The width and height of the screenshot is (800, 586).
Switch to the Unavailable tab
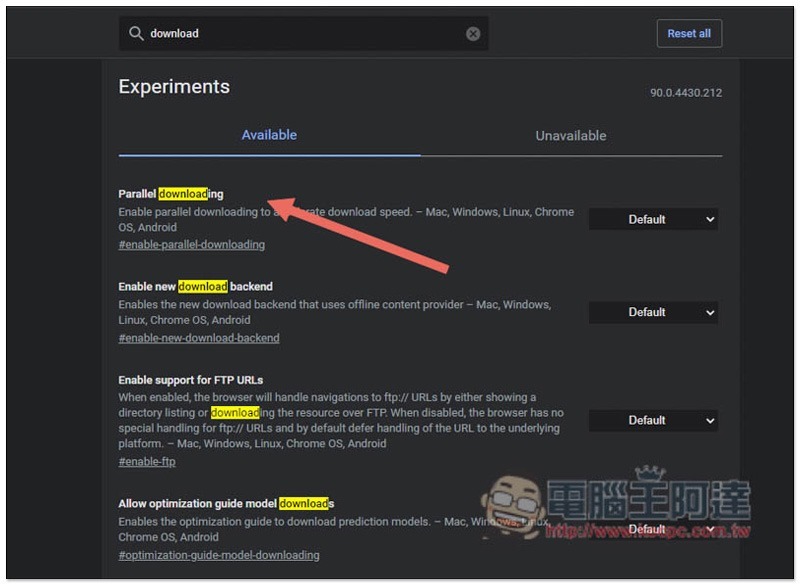571,136
